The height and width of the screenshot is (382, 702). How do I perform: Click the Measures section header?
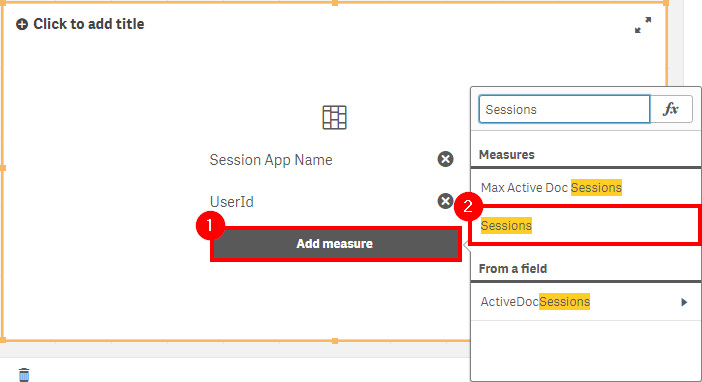point(506,155)
